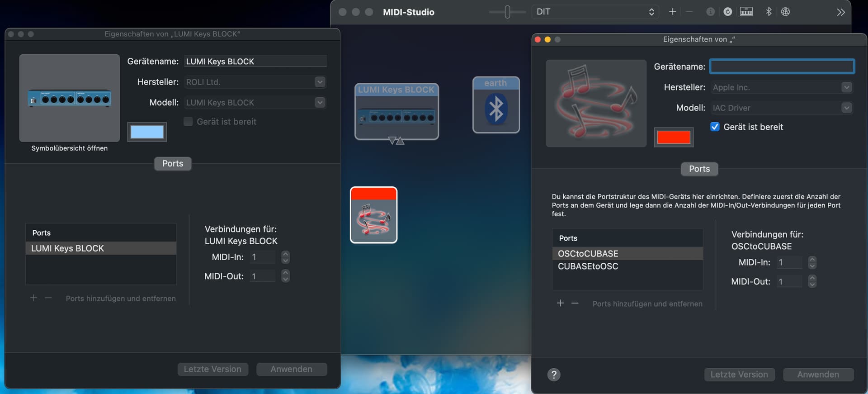Open the red color swatch for IAC Driver
This screenshot has width=868, height=394.
(674, 137)
